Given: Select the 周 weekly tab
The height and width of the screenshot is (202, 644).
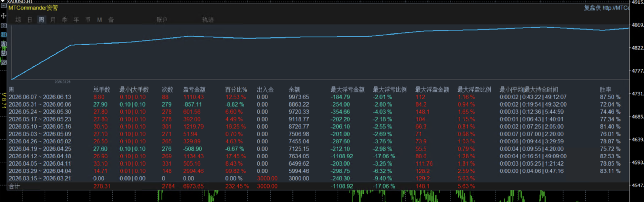Looking at the screenshot, I should tap(41, 20).
